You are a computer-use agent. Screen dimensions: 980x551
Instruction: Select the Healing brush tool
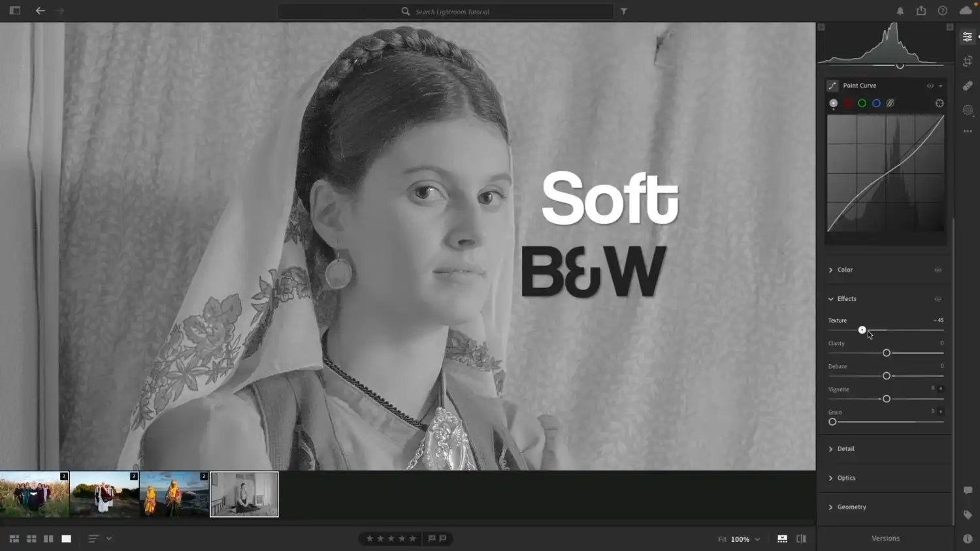(x=968, y=85)
